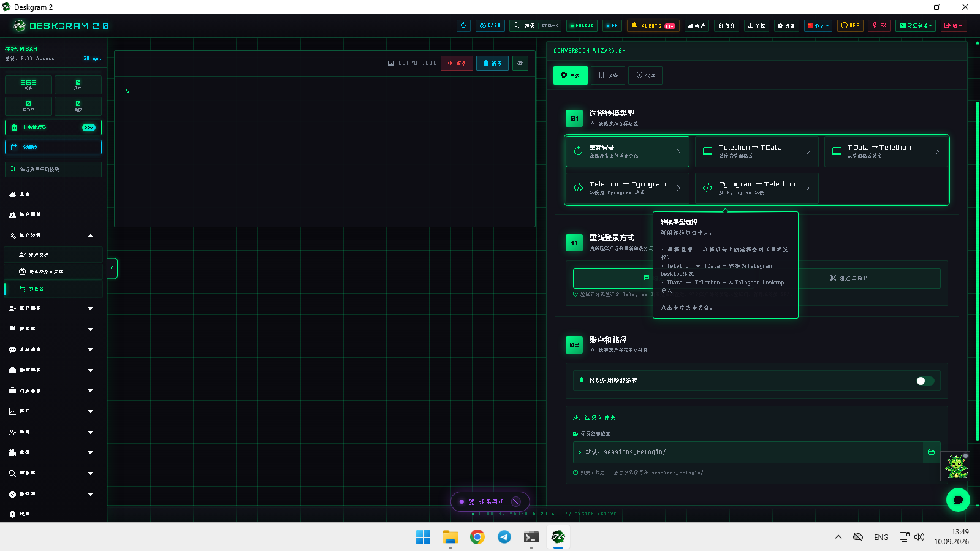980x551 pixels.
Task: Expand the chat bubble sidebar section
Action: [x=53, y=349]
